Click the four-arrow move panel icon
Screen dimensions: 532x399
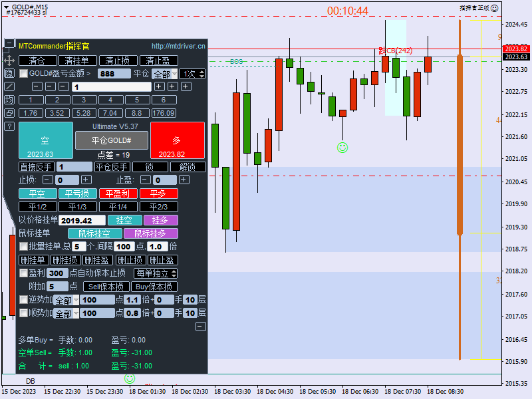click(9, 61)
